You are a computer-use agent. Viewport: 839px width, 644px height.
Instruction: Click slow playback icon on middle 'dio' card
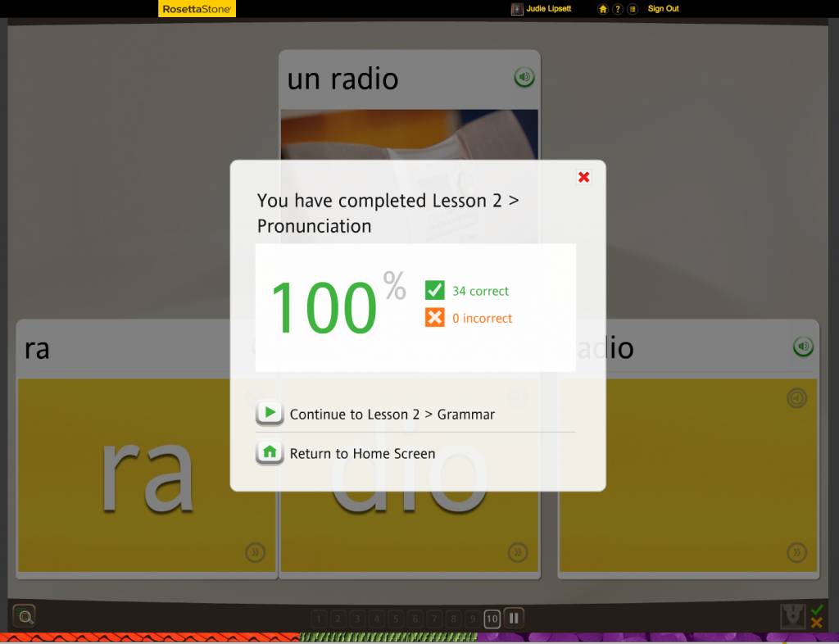click(x=518, y=552)
